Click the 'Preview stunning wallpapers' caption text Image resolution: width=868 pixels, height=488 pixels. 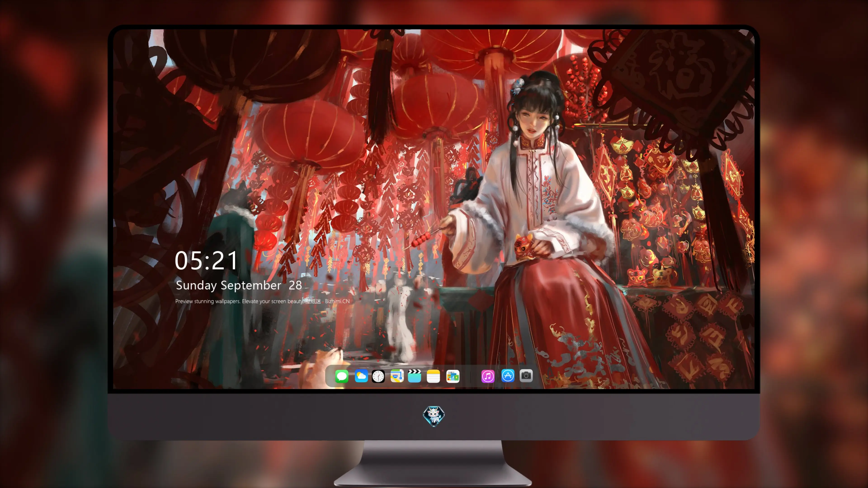(262, 301)
